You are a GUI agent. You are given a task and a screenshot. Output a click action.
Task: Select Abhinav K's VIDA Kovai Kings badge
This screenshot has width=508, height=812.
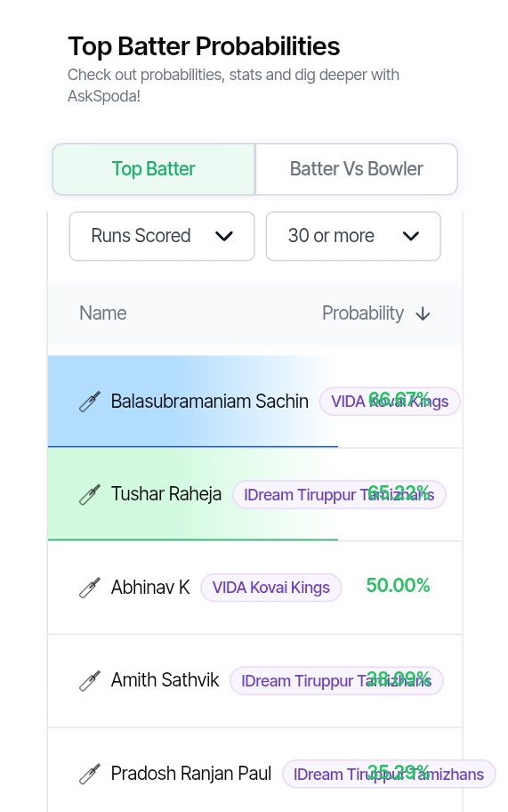coord(271,588)
